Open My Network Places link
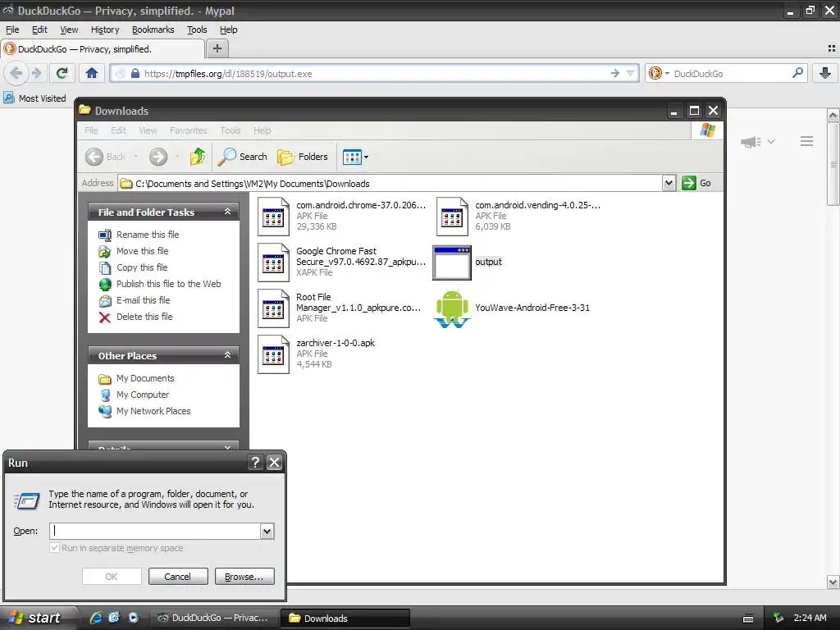The image size is (840, 630). tap(153, 411)
